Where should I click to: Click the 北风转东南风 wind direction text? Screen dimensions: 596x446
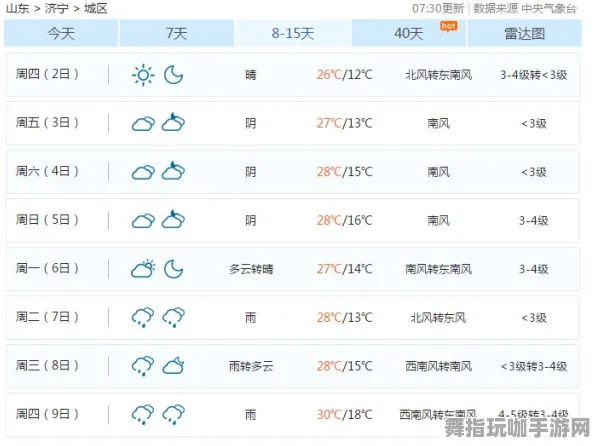coord(438,75)
